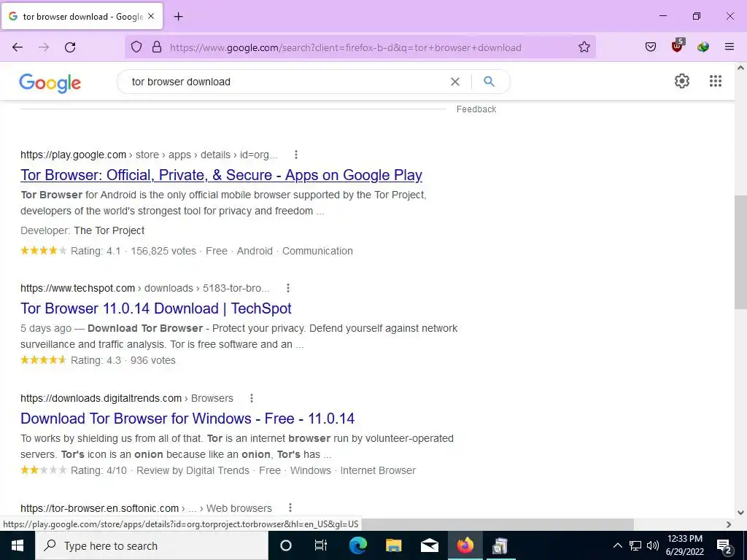747x560 pixels.
Task: Open Task View on the taskbar
Action: pos(321,545)
